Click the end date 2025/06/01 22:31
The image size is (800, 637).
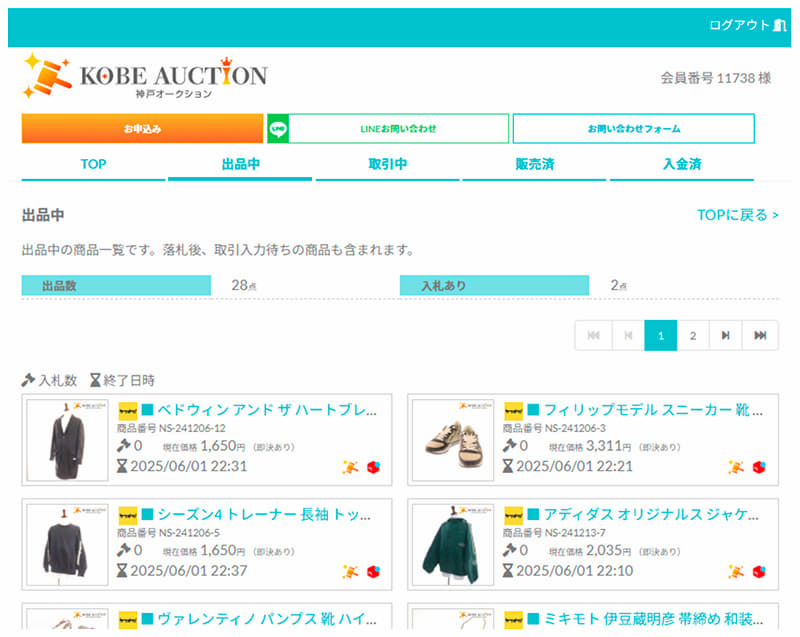pyautogui.click(x=189, y=466)
